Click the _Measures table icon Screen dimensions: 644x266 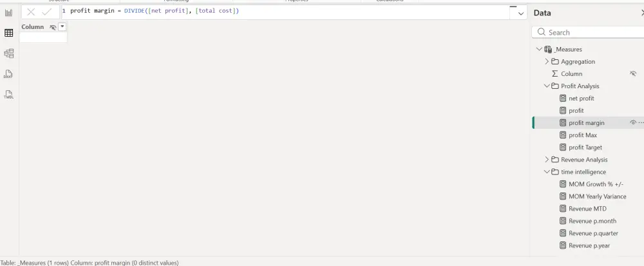click(548, 49)
